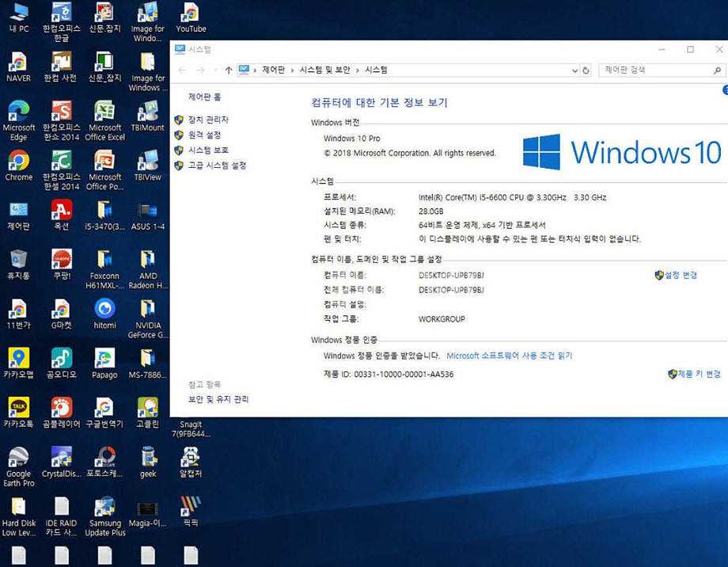The width and height of the screenshot is (728, 567).
Task: Open the 한컴오피스 한글 desktop icon
Action: pyautogui.click(x=61, y=21)
